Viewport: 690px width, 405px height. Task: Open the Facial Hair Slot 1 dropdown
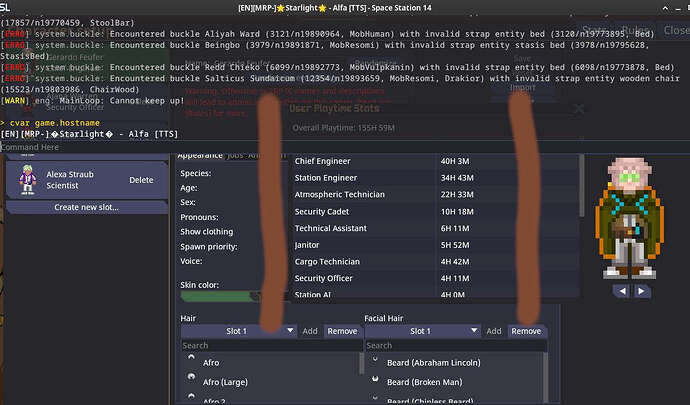pos(422,331)
